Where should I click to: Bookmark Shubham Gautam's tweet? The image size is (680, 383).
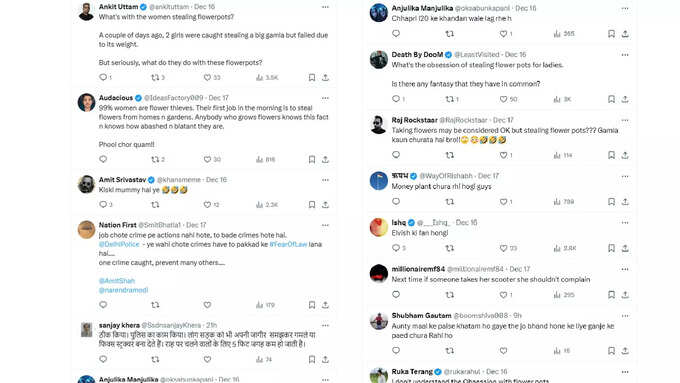pos(611,350)
